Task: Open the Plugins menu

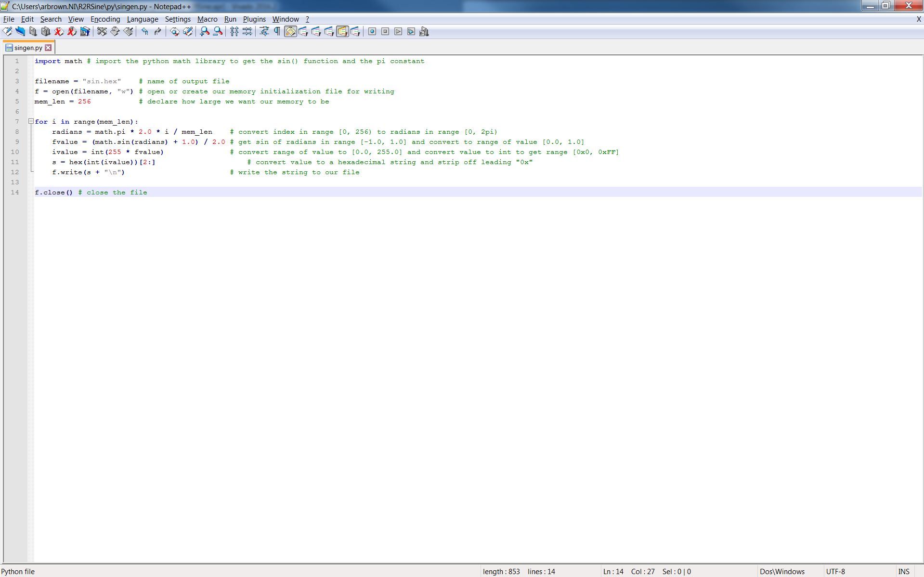Action: (x=254, y=19)
